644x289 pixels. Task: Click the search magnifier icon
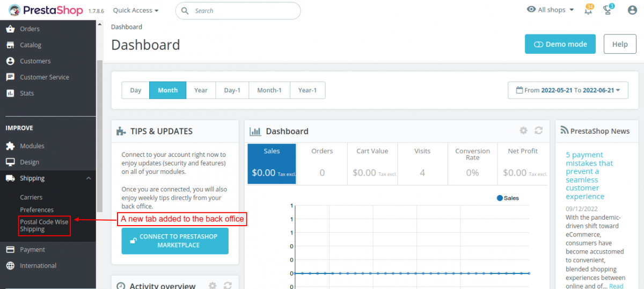coord(185,11)
